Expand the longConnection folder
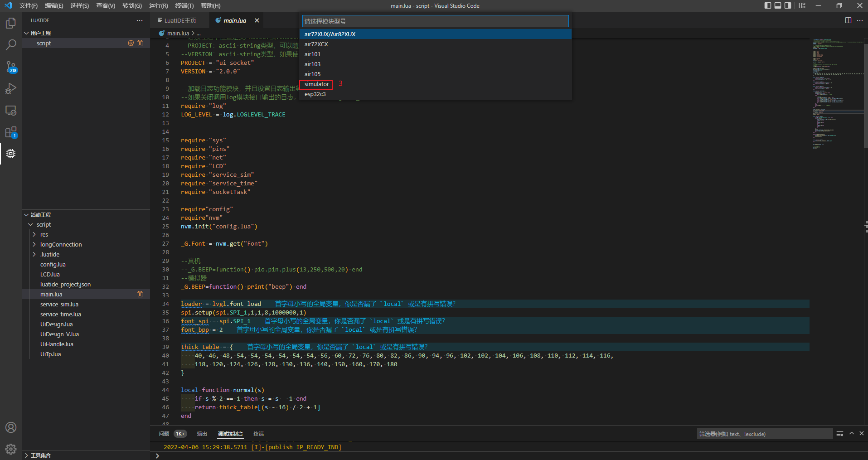The width and height of the screenshot is (868, 460). point(34,245)
